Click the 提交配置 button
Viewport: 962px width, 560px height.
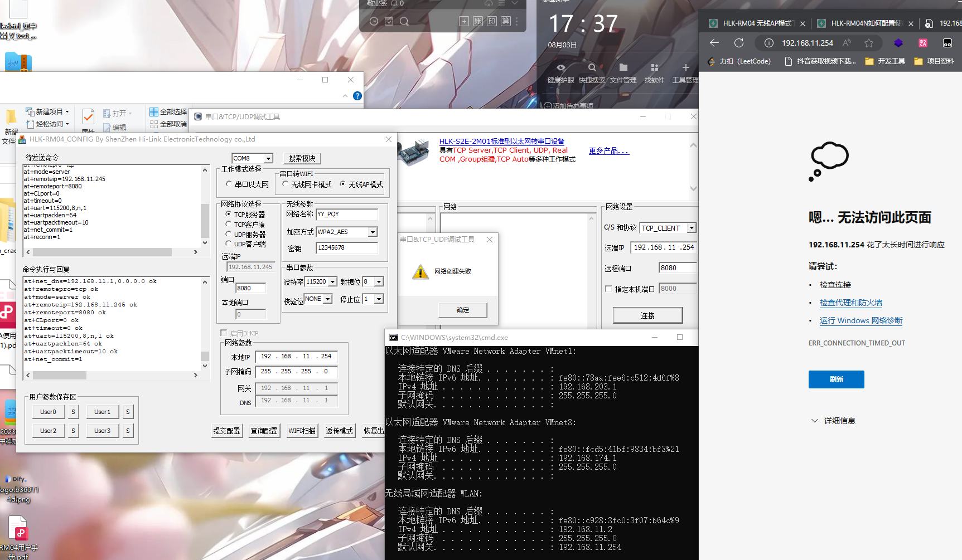[x=227, y=431]
